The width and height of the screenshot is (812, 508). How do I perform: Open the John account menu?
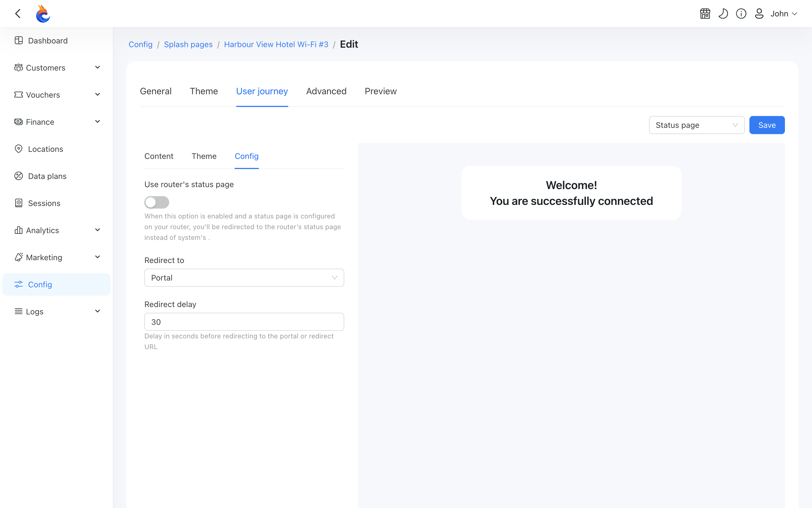pos(784,14)
